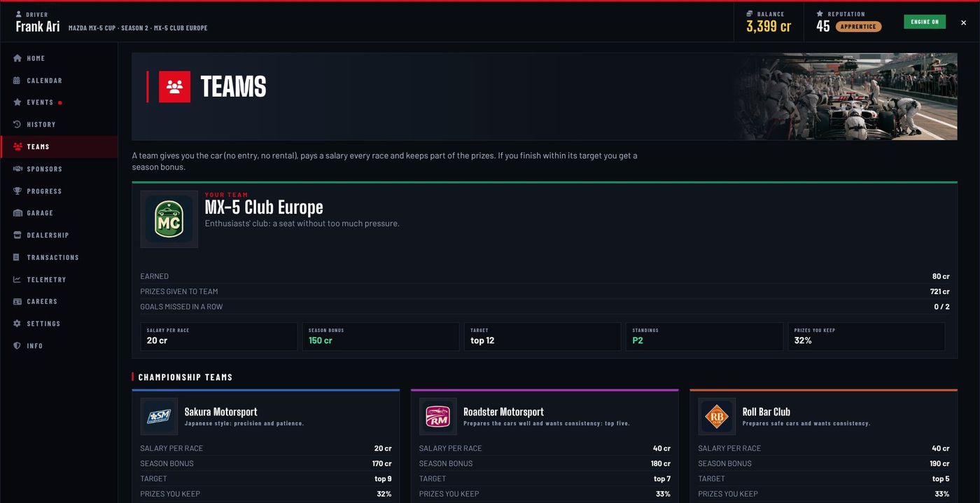980x503 pixels.
Task: Click the Home house icon in sidebar
Action: pyautogui.click(x=17, y=58)
